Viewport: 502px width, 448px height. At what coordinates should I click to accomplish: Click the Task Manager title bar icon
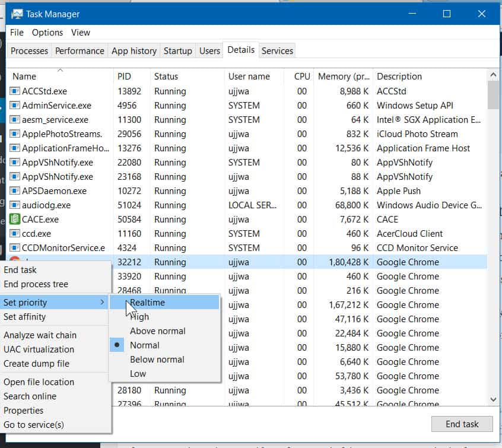(17, 14)
